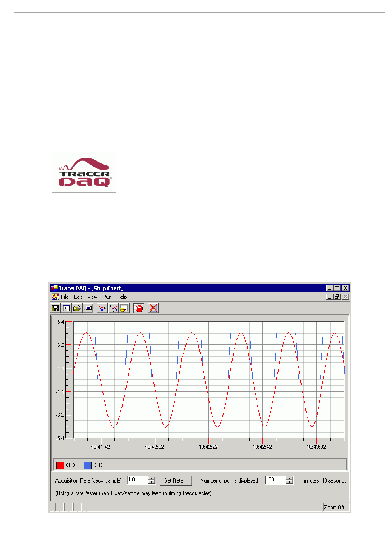Click the 1 minutes, 40 seconds text
The image size is (392, 544).
click(322, 480)
